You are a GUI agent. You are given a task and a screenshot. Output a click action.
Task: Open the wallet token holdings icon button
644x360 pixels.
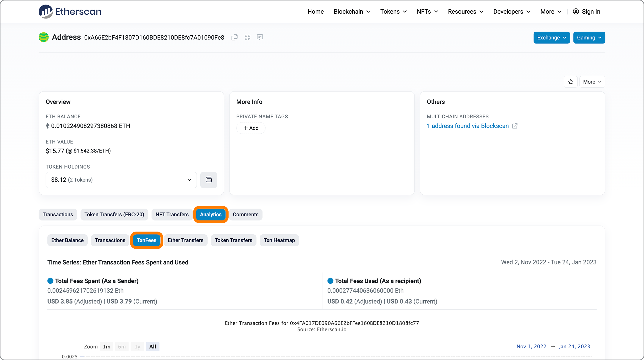point(209,180)
